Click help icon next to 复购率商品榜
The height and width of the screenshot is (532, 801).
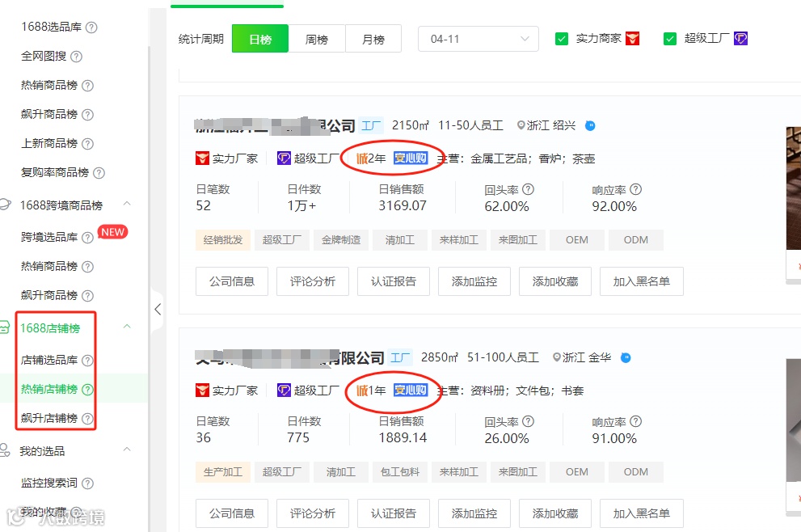coord(99,173)
